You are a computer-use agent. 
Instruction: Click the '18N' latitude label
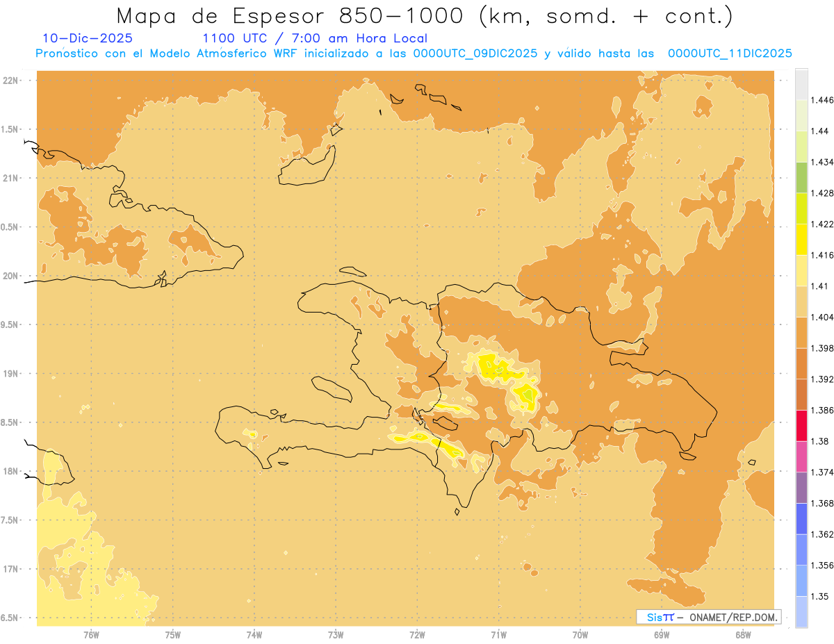point(11,472)
